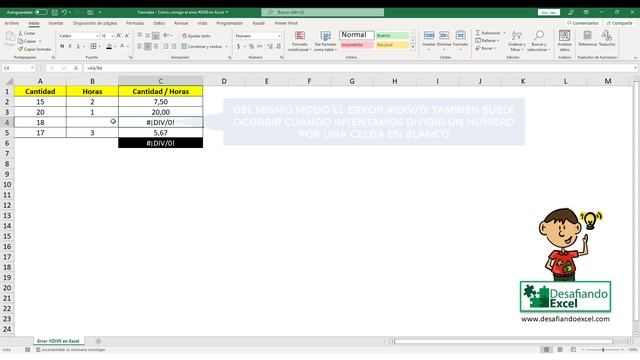Open the font size dropdown

coord(112,36)
